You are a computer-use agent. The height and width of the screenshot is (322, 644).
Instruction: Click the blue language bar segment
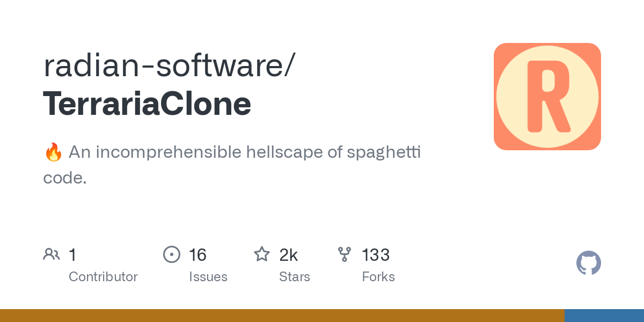click(x=604, y=316)
